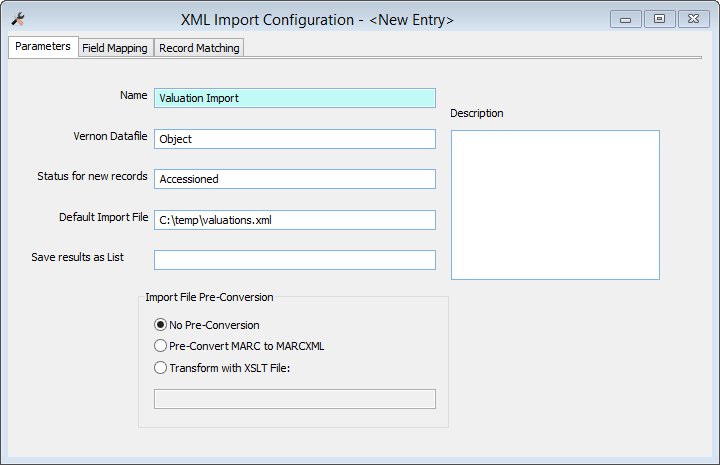The image size is (720, 465).
Task: Click the Save results as List label
Action: 78,257
